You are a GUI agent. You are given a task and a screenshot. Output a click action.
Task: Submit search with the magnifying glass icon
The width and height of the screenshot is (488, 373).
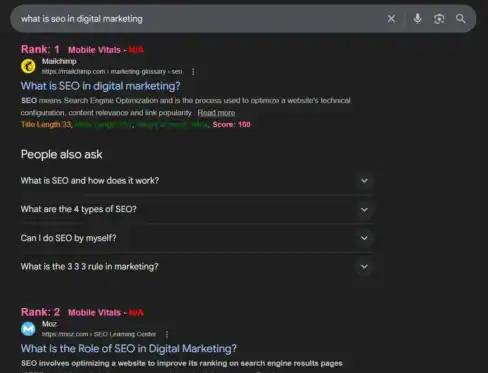(461, 19)
